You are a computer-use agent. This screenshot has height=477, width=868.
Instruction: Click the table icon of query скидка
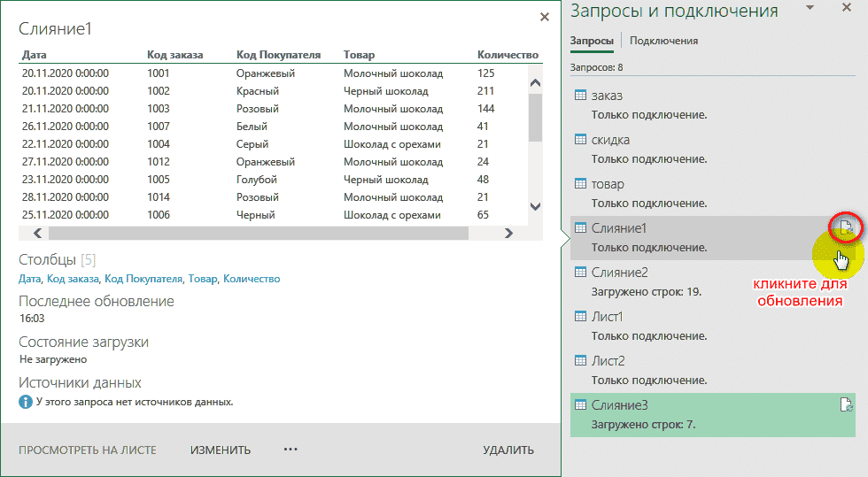[581, 140]
